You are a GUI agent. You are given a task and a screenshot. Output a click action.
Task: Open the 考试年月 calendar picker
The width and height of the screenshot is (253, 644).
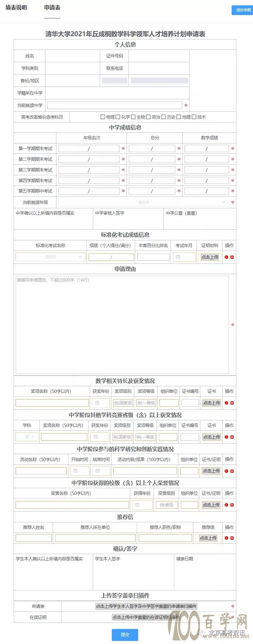[x=184, y=257]
